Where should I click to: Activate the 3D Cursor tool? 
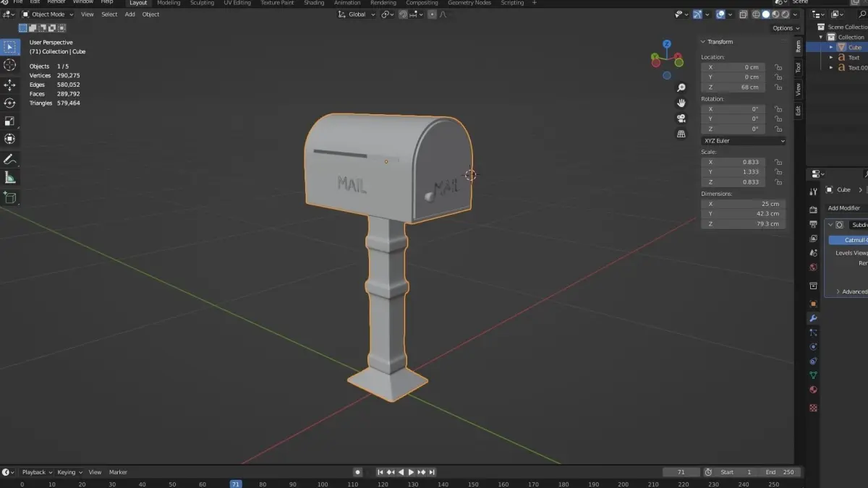pos(9,66)
